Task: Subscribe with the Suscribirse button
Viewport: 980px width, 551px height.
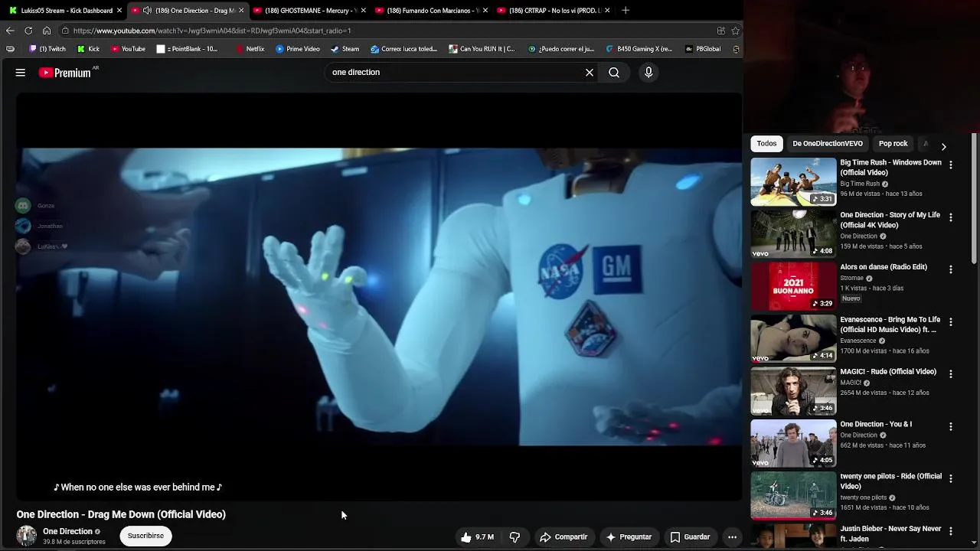Action: point(145,536)
